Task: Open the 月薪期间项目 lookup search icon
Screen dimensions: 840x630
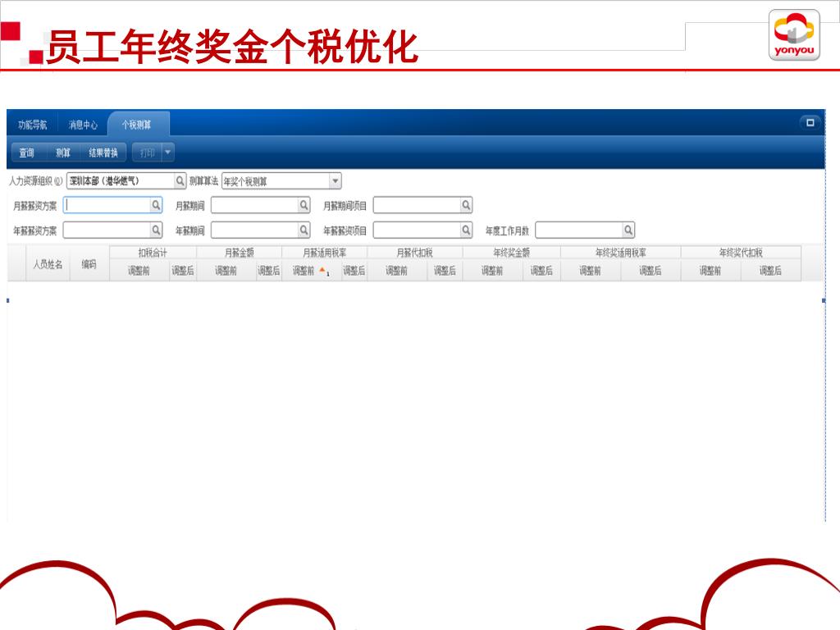Action: pyautogui.click(x=466, y=205)
